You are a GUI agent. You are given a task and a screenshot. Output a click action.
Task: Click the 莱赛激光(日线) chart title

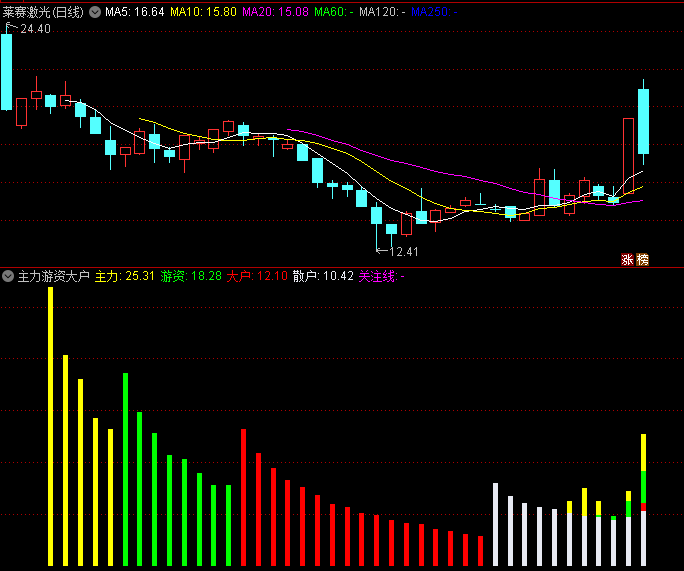43,12
